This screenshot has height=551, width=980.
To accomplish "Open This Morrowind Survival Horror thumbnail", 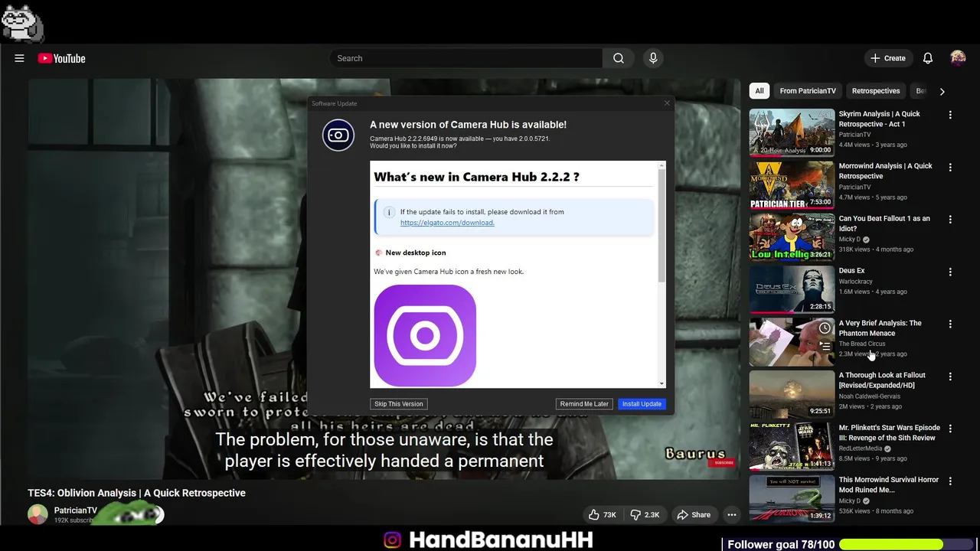I will coord(792,498).
